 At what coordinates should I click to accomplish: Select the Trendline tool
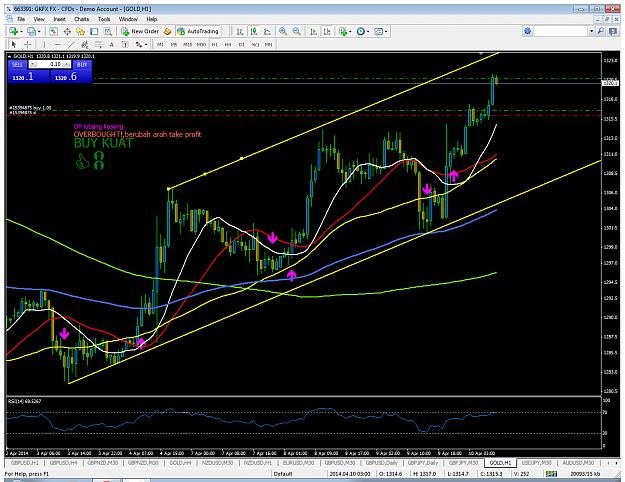71,45
